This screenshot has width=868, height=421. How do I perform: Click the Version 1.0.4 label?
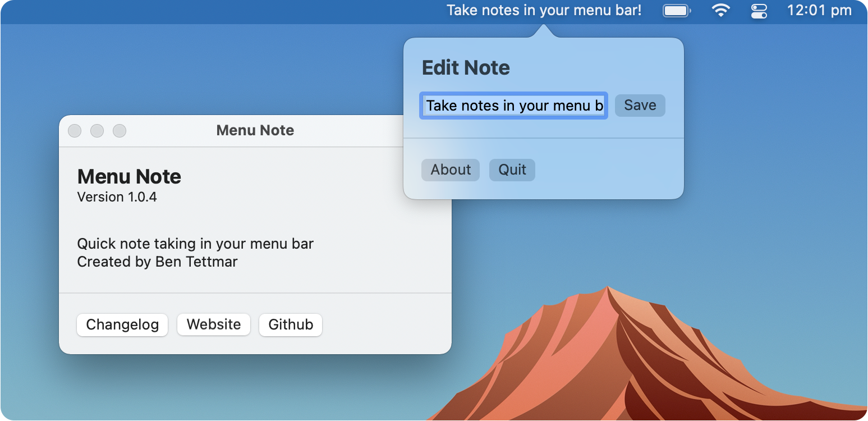click(117, 197)
